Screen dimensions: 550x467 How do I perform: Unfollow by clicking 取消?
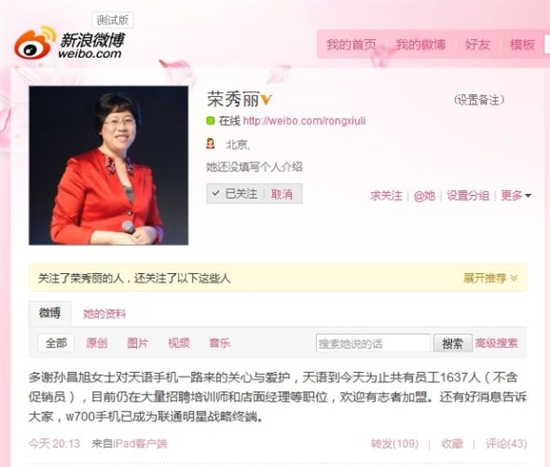click(282, 194)
